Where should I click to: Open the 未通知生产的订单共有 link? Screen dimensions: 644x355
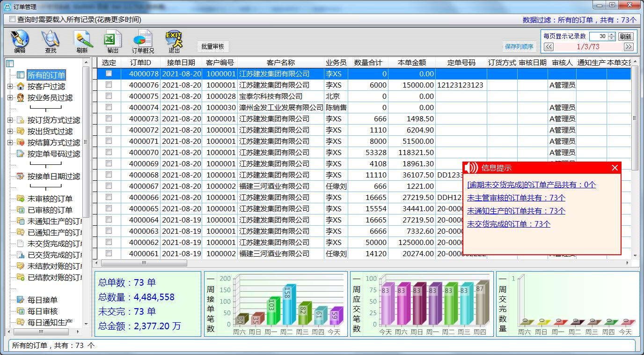pos(516,211)
